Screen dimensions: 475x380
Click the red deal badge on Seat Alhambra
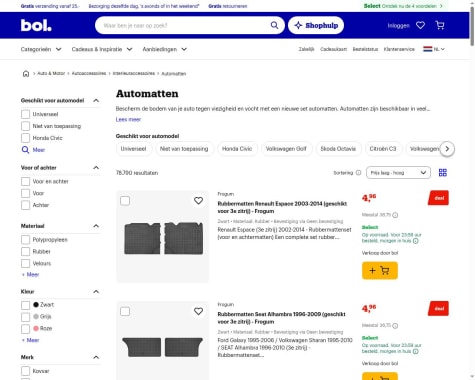point(439,309)
